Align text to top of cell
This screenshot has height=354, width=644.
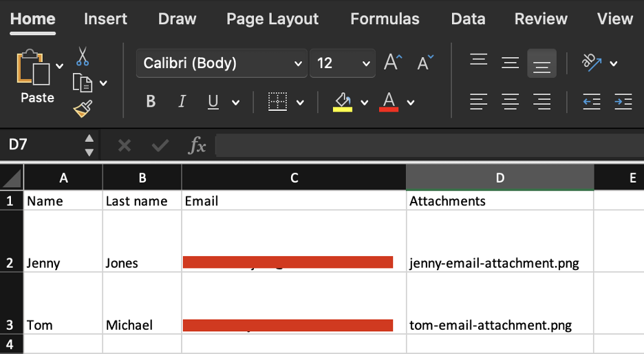478,60
